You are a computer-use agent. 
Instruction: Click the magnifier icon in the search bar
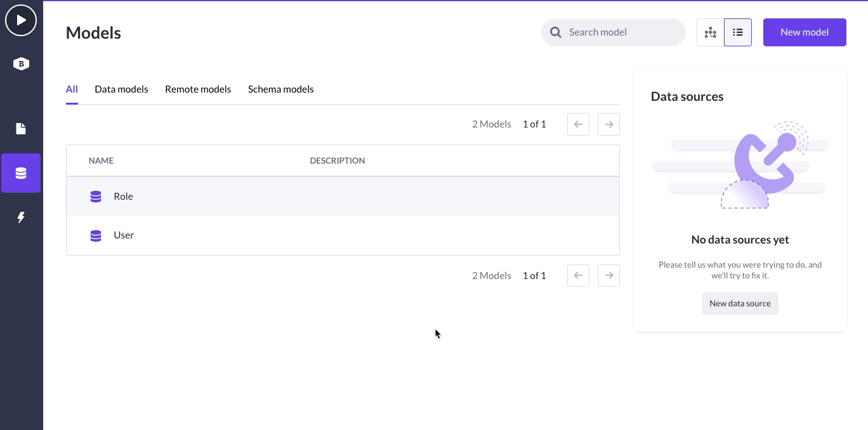click(x=555, y=32)
